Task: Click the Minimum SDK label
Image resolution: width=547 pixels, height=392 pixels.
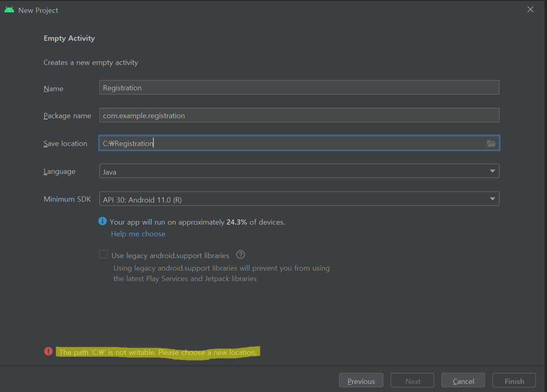Action: pyautogui.click(x=67, y=199)
